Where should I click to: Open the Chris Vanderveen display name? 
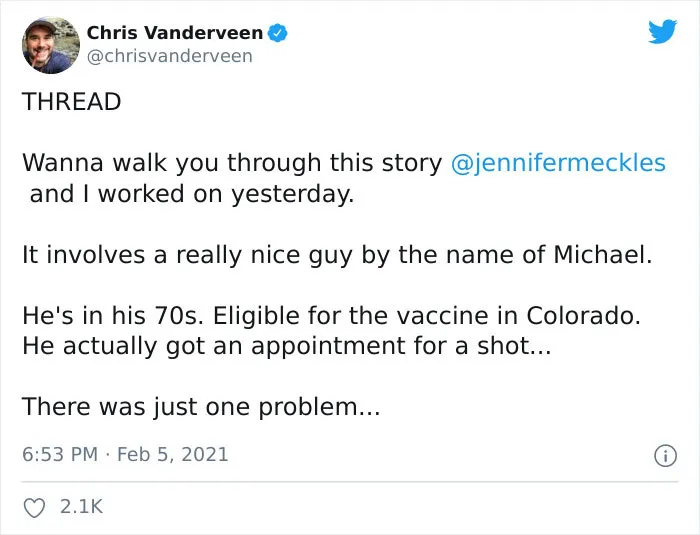175,33
